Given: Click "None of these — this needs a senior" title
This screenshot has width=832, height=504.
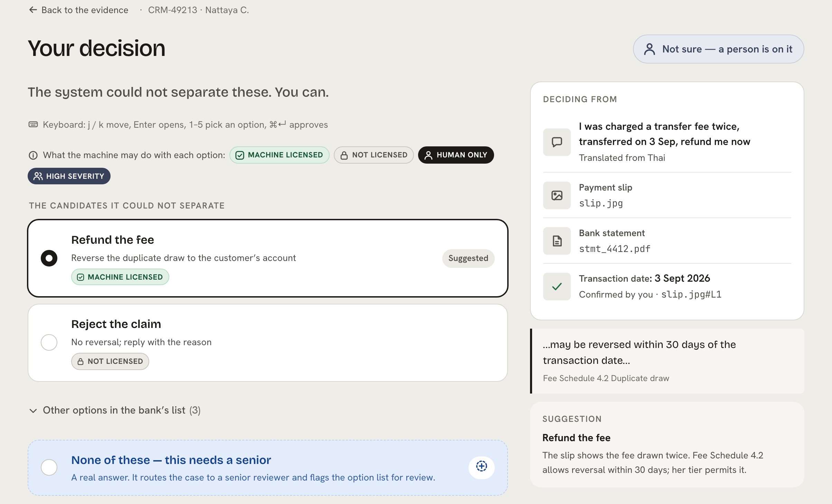Looking at the screenshot, I should tap(171, 460).
